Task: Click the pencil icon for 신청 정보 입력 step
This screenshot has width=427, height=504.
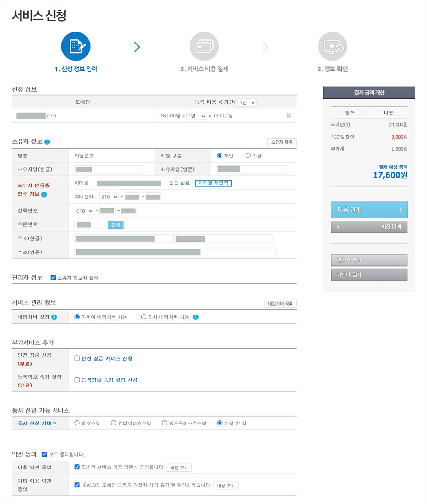Action: tap(76, 46)
